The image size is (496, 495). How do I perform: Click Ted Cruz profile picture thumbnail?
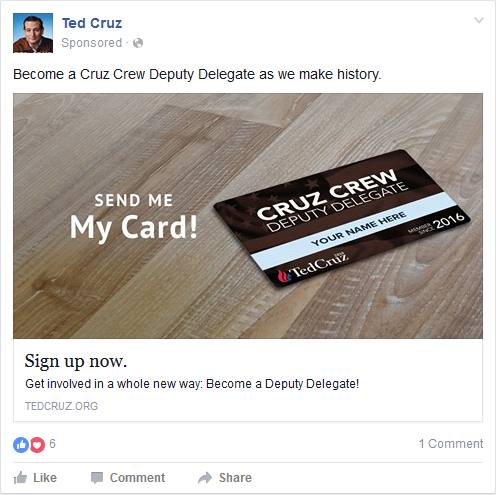33,33
